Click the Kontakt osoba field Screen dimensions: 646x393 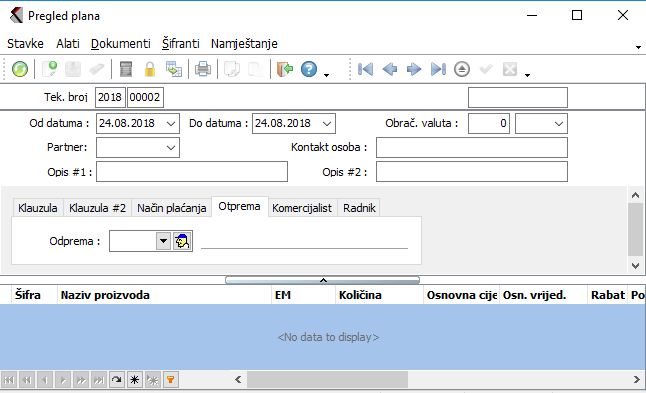click(472, 147)
